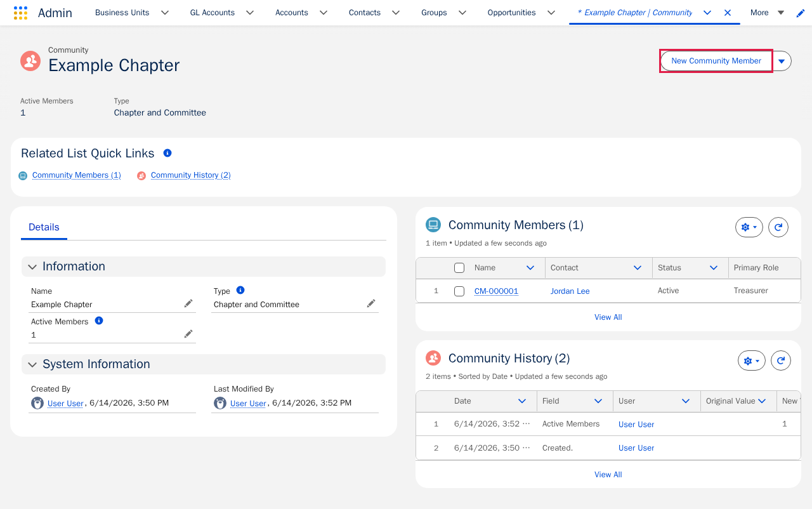Open User User in Created. history row
The width and height of the screenshot is (812, 509).
[x=636, y=448]
